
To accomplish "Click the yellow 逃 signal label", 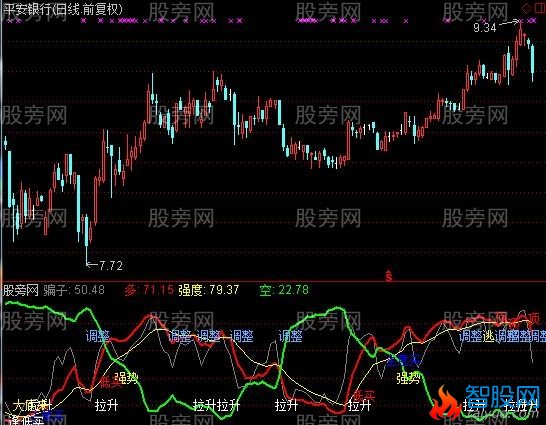I will point(489,336).
